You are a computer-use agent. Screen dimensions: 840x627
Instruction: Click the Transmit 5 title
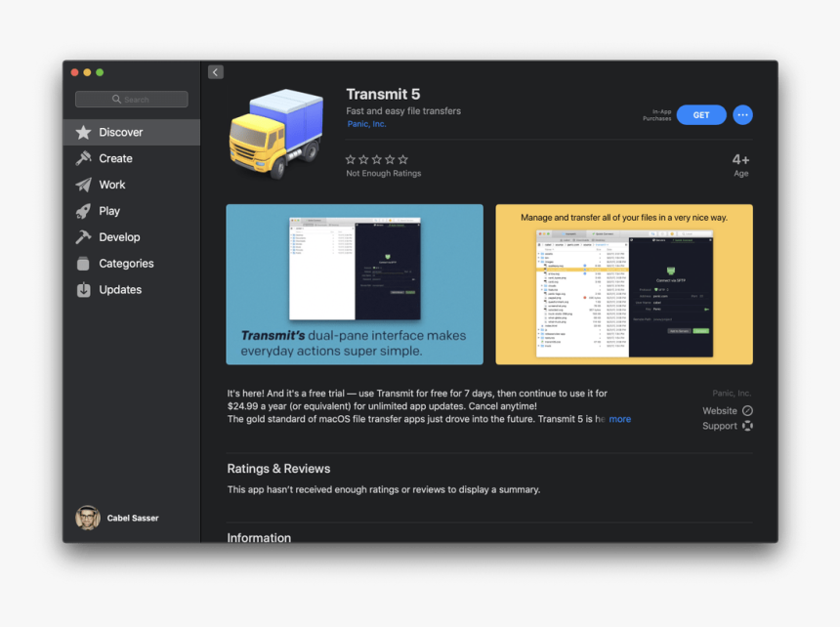point(383,94)
